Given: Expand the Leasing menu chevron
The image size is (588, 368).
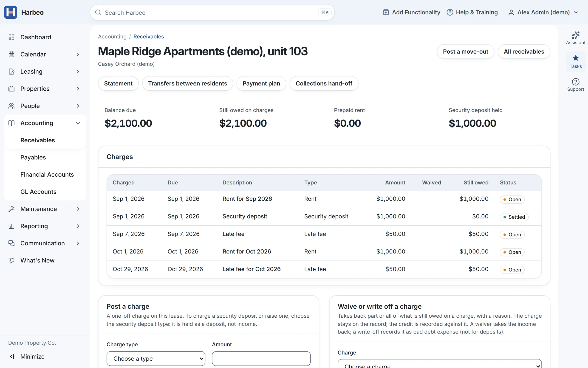Looking at the screenshot, I should [78, 72].
